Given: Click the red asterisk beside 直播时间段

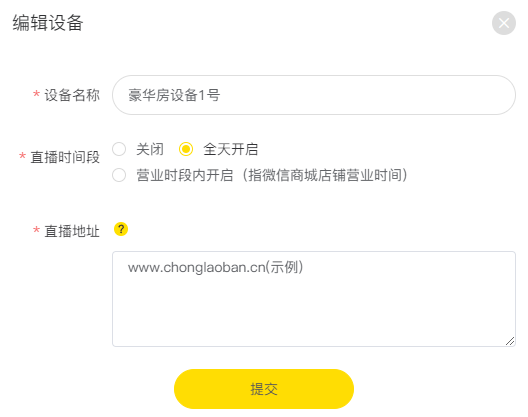Looking at the screenshot, I should (x=22, y=156).
